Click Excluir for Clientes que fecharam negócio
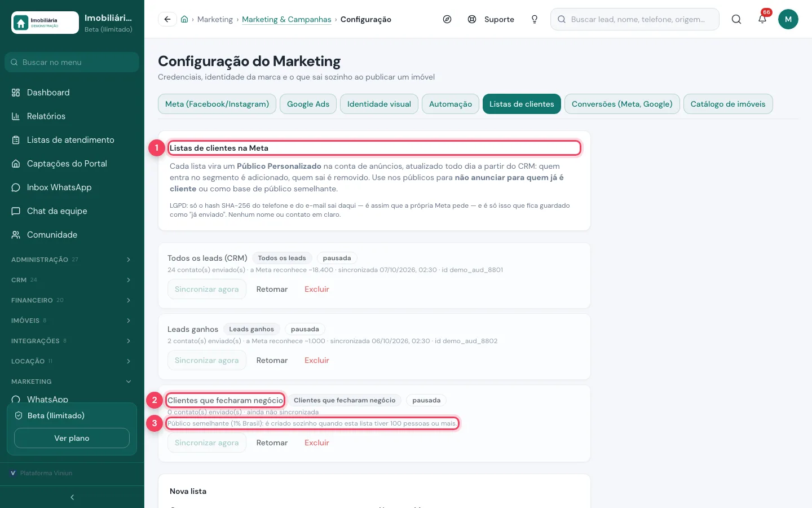The image size is (812, 508). 317,443
